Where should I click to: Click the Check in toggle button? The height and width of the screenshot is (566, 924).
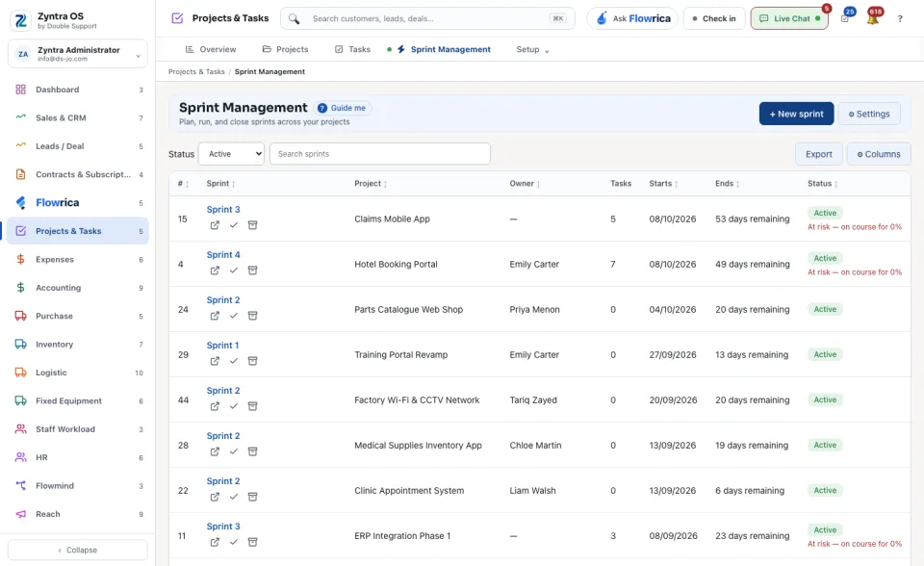click(714, 19)
